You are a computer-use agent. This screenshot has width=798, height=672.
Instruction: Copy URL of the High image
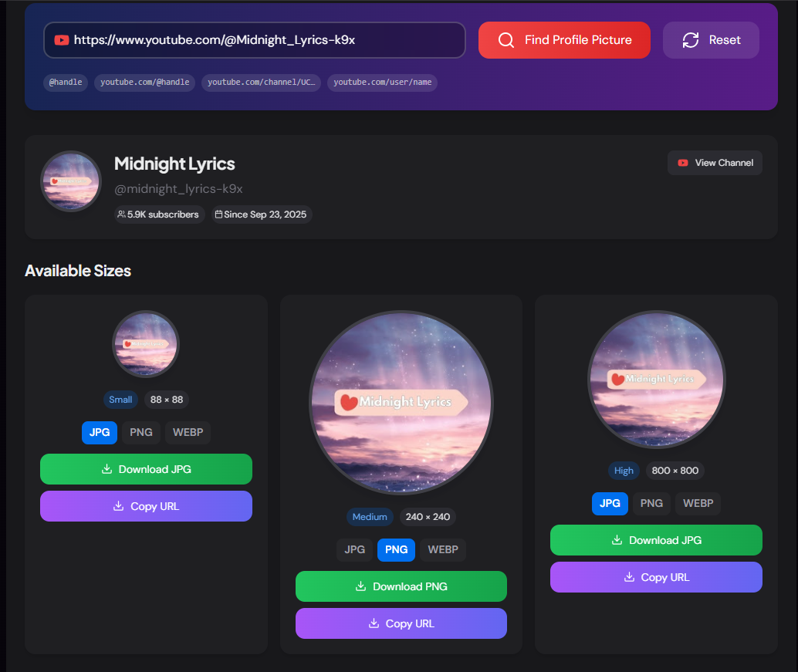(656, 577)
